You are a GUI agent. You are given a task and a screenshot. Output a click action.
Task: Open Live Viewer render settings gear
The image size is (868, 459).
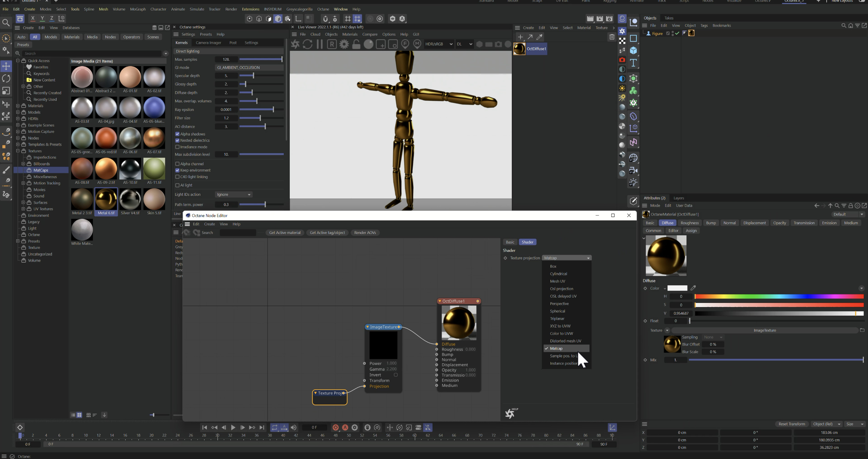click(344, 44)
